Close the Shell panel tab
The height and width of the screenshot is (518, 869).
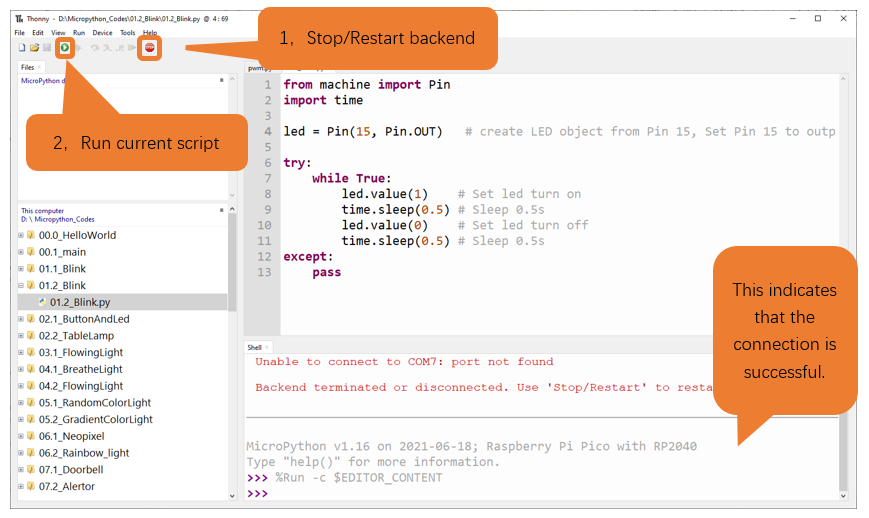coord(267,347)
